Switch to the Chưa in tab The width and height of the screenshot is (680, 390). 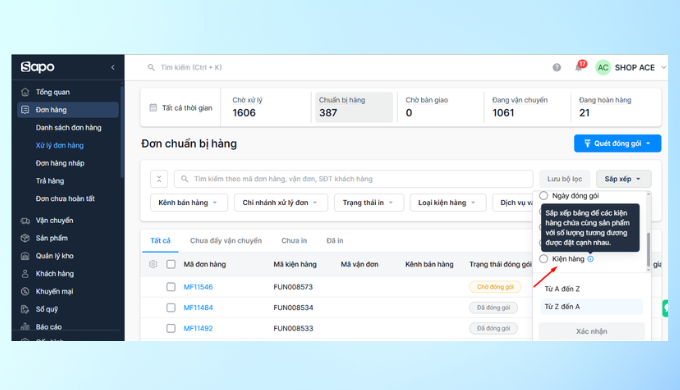(294, 240)
